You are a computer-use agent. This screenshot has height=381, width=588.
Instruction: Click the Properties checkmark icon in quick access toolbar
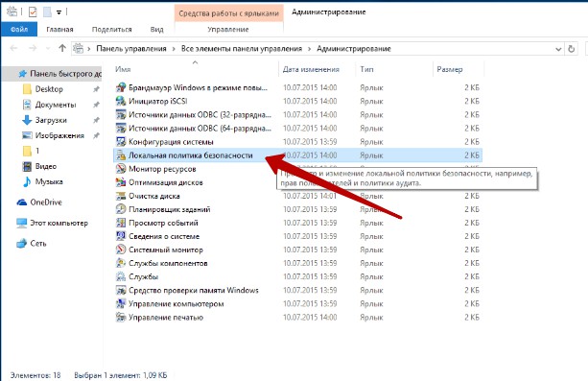(x=33, y=12)
